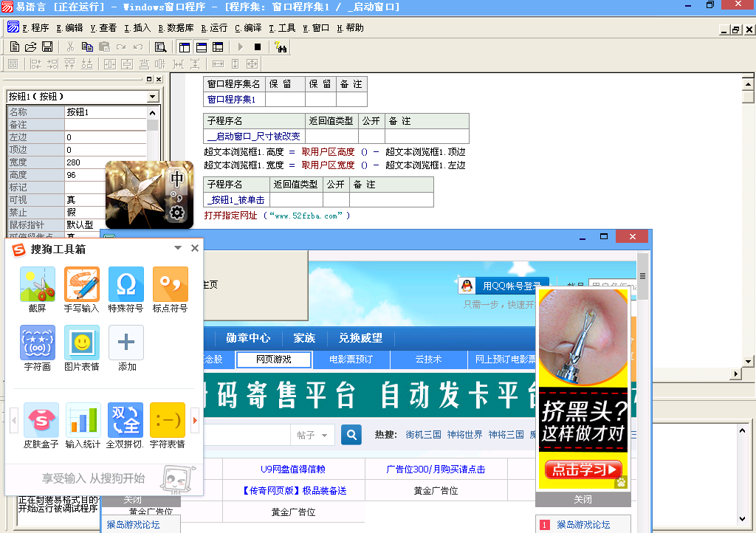Click the 名称 property value 按钮1
The width and height of the screenshot is (756, 533).
point(105,111)
